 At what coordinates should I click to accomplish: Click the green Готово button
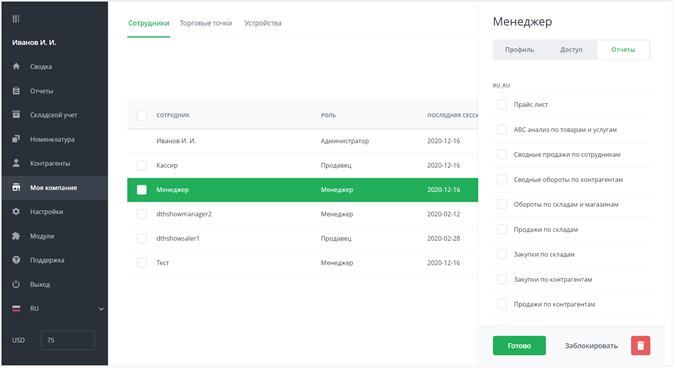coord(519,346)
